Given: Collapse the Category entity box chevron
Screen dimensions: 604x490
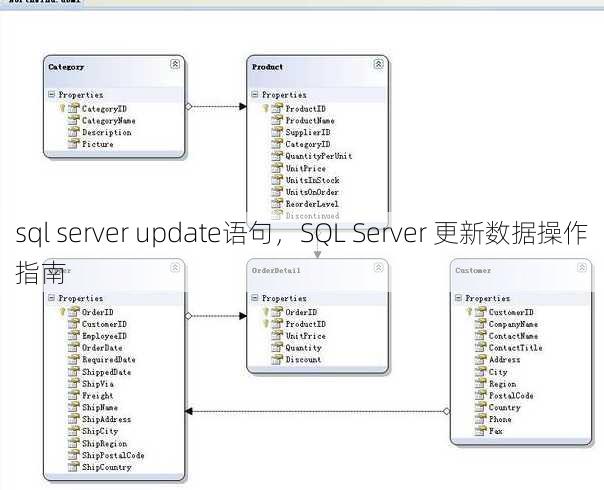Looking at the screenshot, I should click(x=175, y=64).
